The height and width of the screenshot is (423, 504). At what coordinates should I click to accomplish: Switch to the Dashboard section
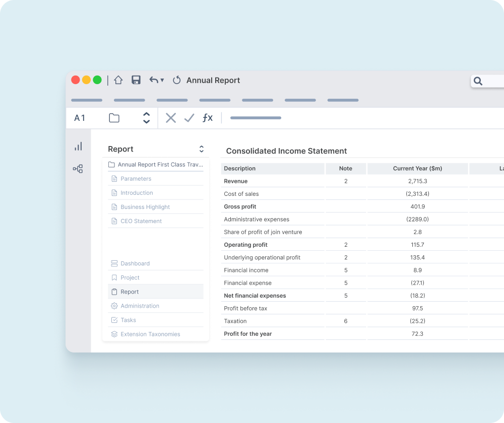pyautogui.click(x=135, y=263)
